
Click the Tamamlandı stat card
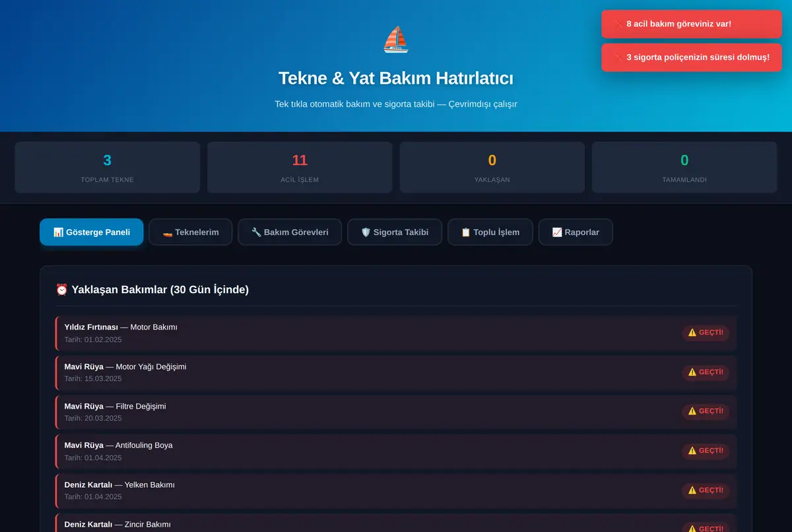[684, 168]
